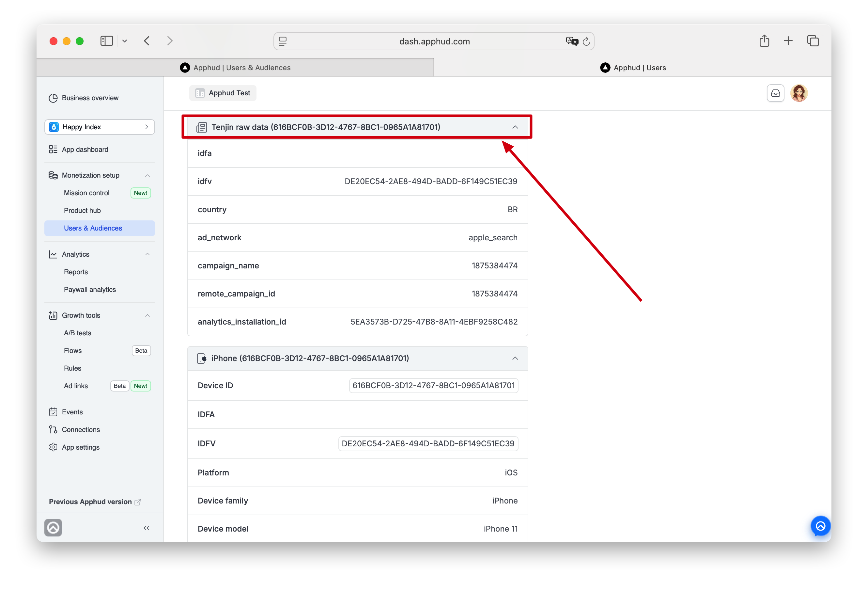Image resolution: width=868 pixels, height=591 pixels.
Task: Open a new tab with plus icon
Action: point(788,41)
